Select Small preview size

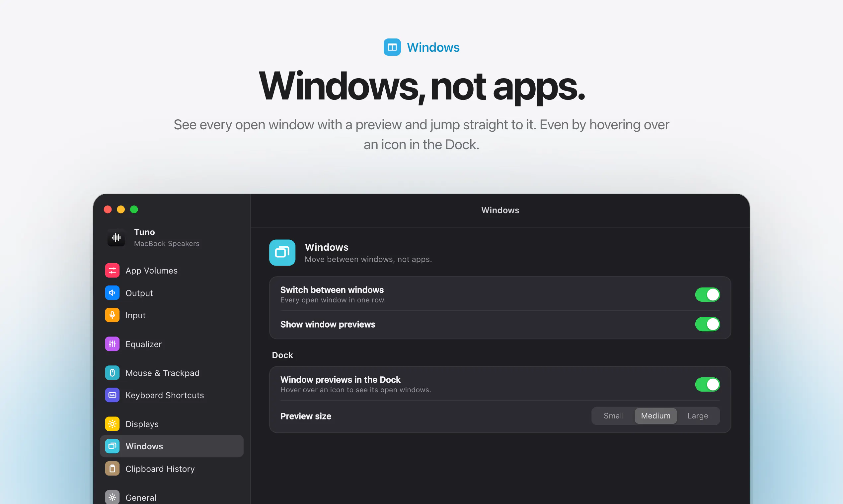(x=614, y=416)
